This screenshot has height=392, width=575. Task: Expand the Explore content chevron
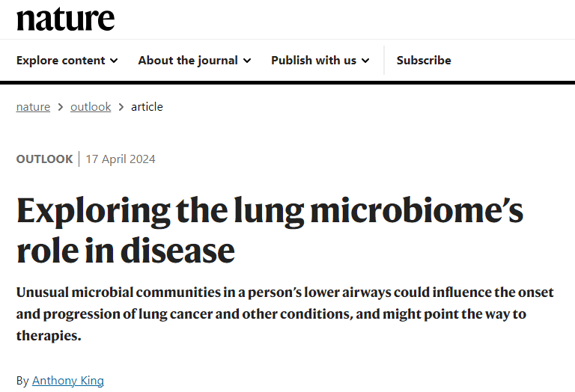(114, 61)
